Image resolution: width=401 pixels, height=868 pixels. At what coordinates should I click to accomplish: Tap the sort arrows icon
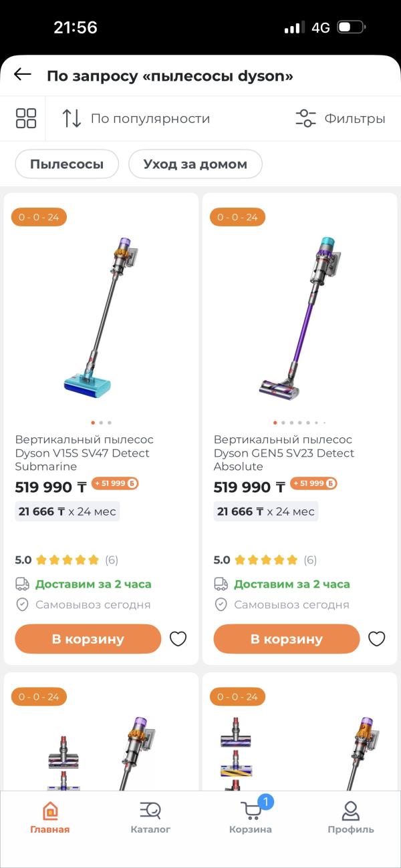click(72, 118)
